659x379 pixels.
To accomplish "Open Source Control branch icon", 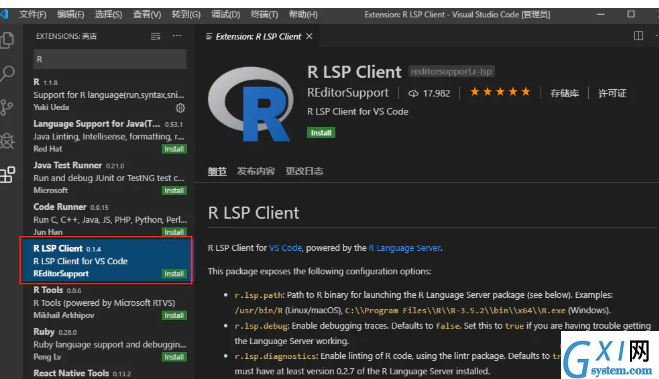I will (6, 107).
